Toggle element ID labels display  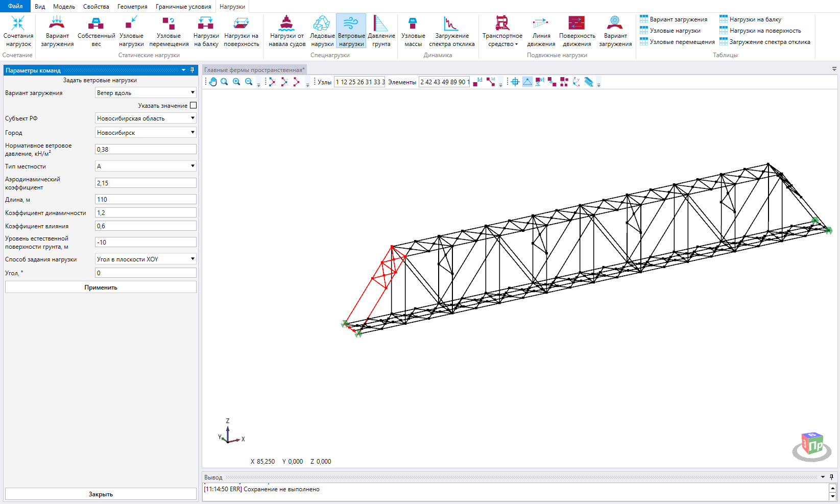[491, 82]
